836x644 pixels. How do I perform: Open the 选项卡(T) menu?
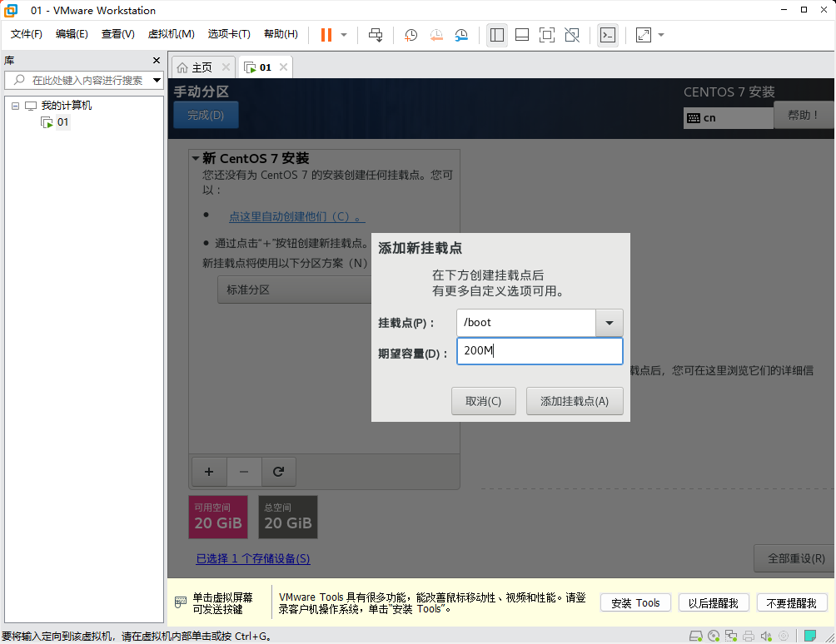click(229, 34)
